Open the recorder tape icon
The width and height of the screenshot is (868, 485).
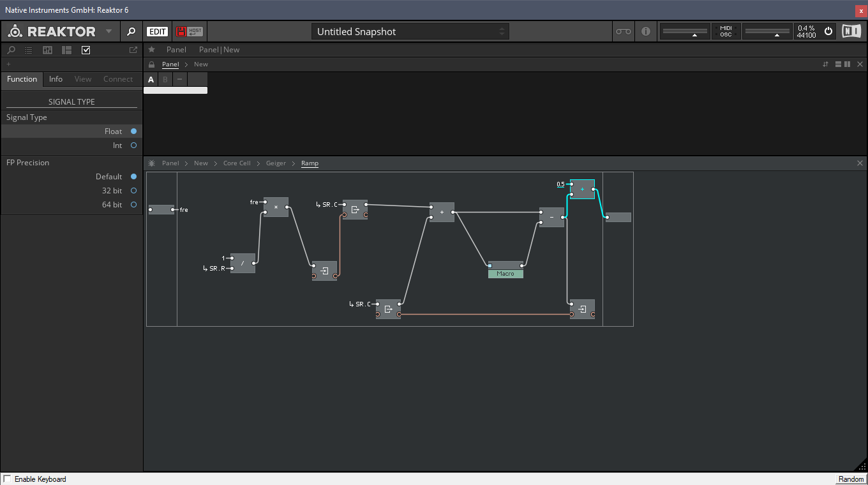623,31
